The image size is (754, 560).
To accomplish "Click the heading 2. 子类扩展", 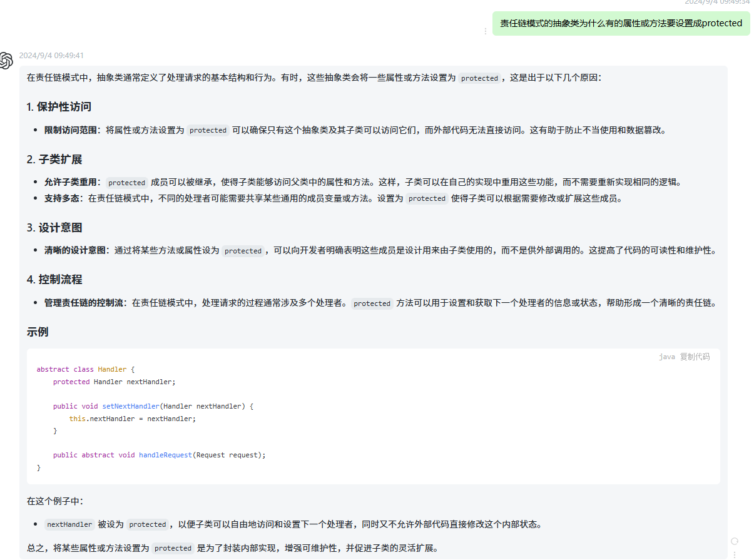I will tap(54, 160).
